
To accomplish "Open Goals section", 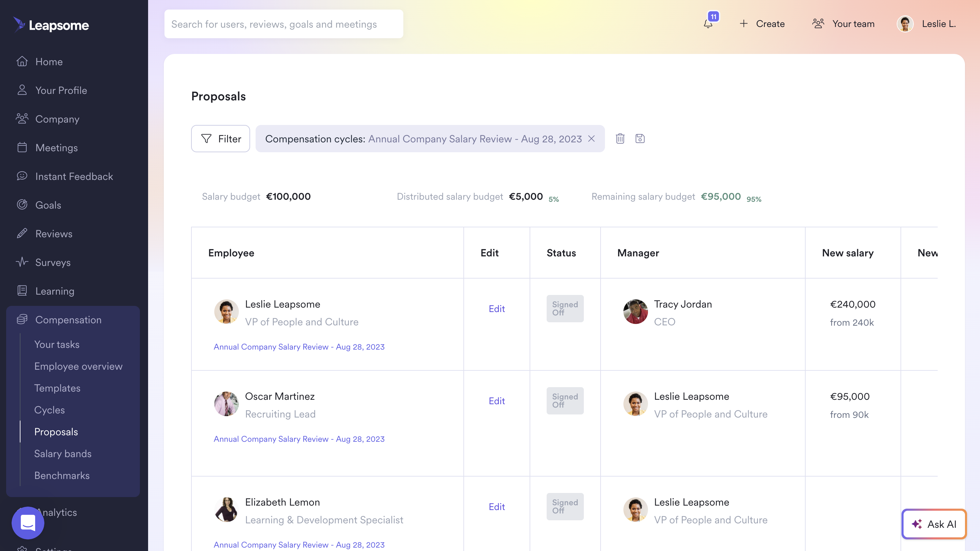I will click(x=48, y=205).
